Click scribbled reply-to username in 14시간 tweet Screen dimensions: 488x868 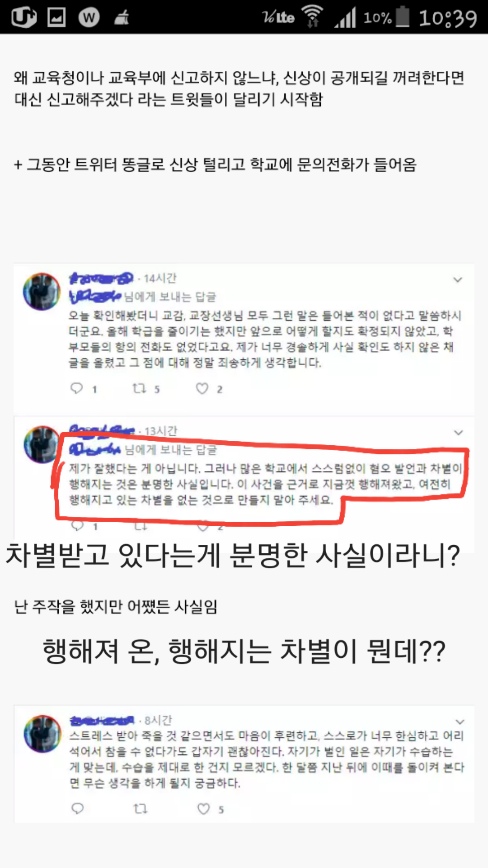(x=95, y=297)
